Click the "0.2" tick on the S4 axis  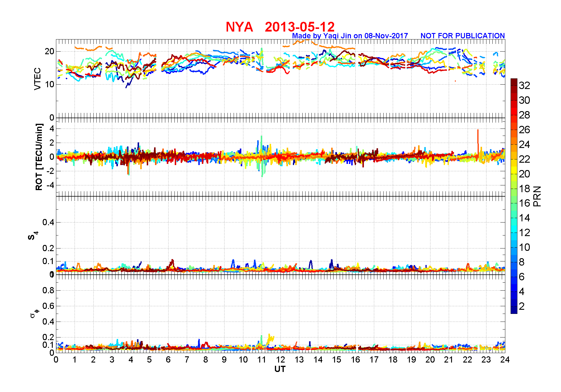[x=48, y=248]
